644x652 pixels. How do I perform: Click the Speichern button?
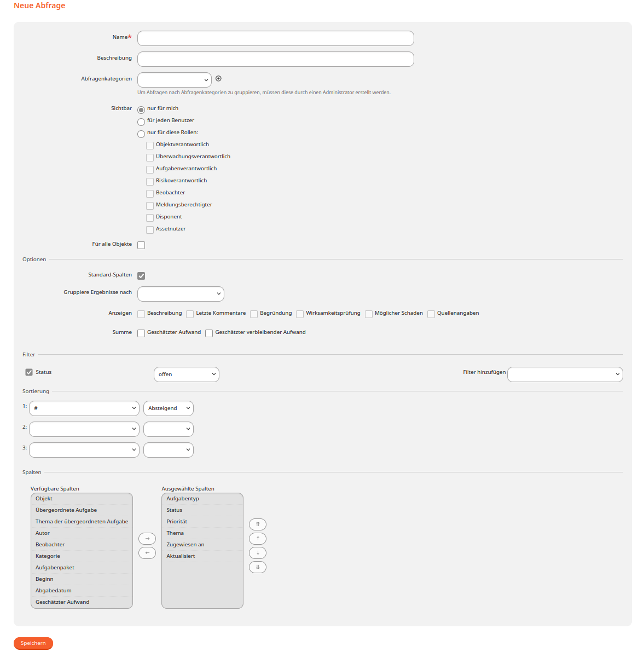coord(33,643)
